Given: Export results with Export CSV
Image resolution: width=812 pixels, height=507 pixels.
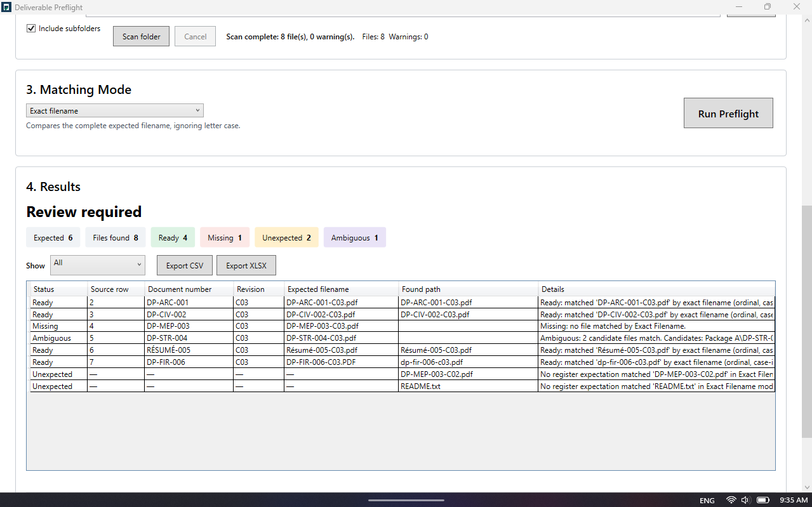Looking at the screenshot, I should point(185,265).
